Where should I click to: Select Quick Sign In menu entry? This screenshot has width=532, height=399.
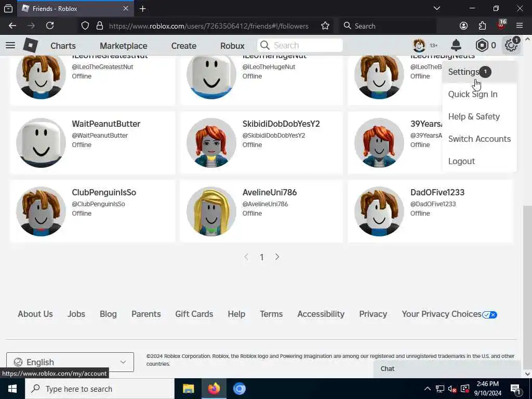pos(480,94)
